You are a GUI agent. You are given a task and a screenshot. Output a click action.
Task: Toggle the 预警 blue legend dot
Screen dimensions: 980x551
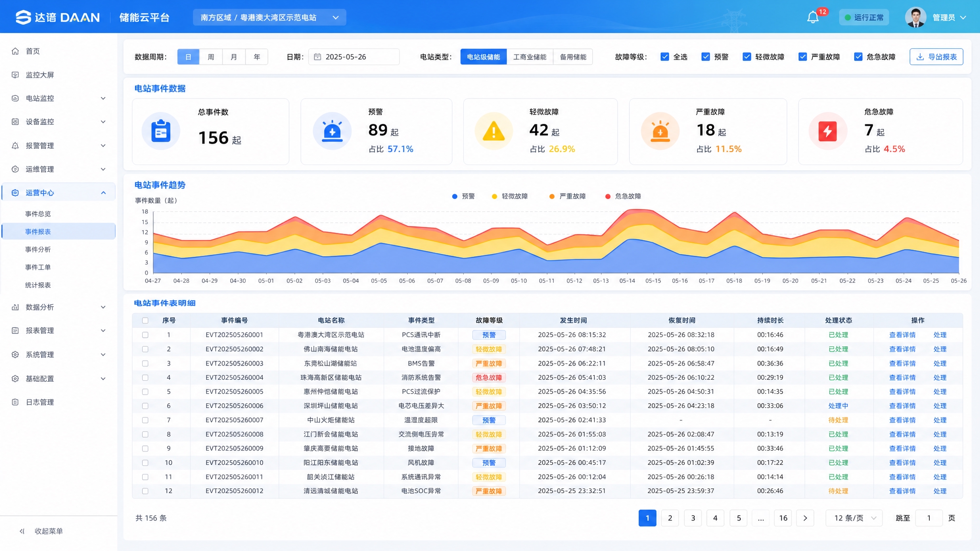point(455,197)
